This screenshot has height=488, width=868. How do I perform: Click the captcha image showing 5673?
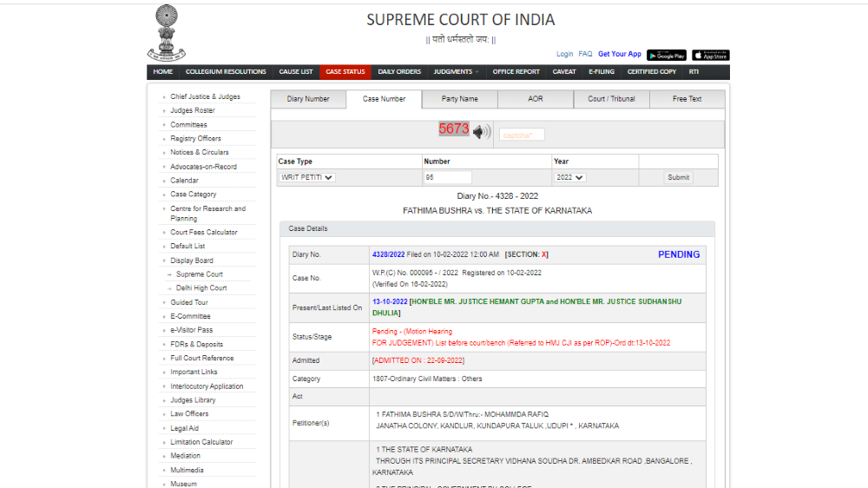pyautogui.click(x=453, y=129)
